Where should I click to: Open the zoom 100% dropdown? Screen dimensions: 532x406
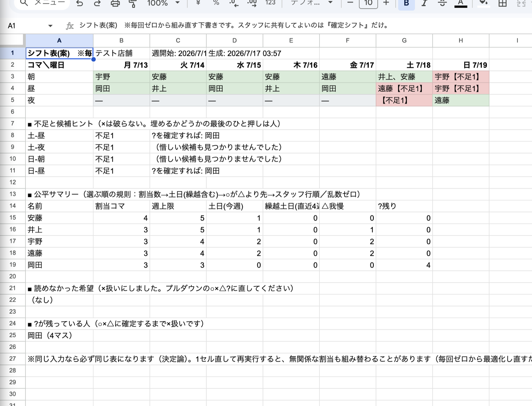point(163,3)
